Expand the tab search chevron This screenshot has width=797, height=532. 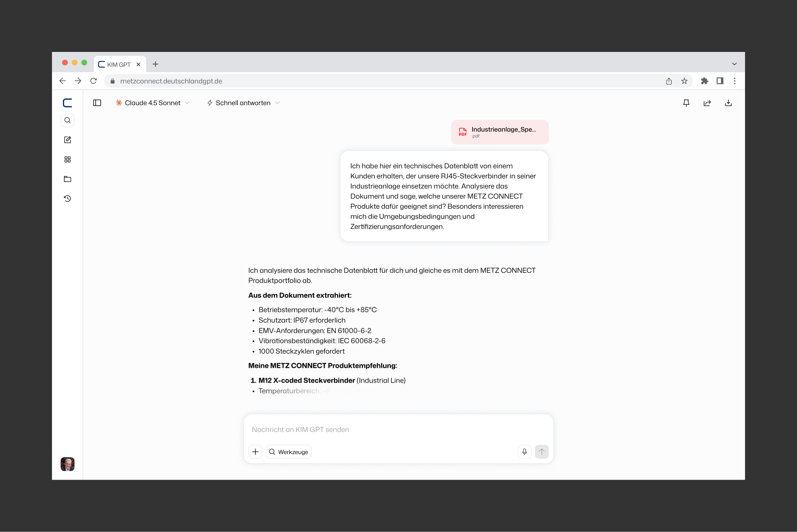[x=734, y=64]
